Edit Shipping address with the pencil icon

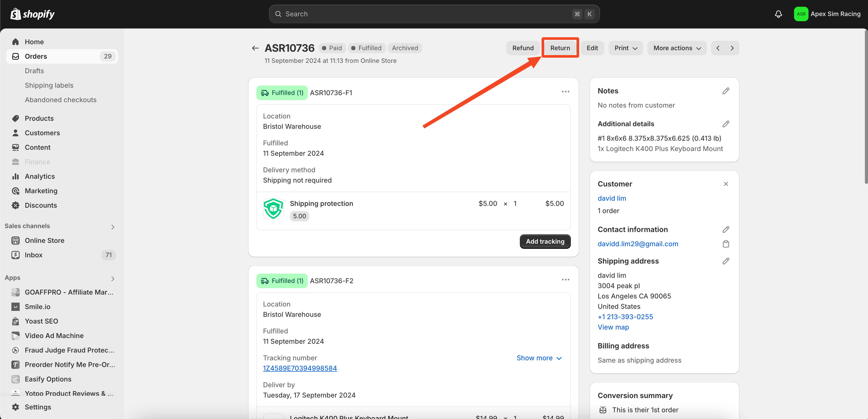725,261
